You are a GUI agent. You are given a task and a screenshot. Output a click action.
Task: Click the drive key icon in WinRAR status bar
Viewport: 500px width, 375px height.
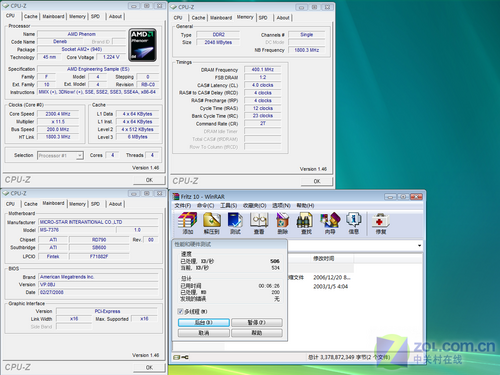(181, 357)
